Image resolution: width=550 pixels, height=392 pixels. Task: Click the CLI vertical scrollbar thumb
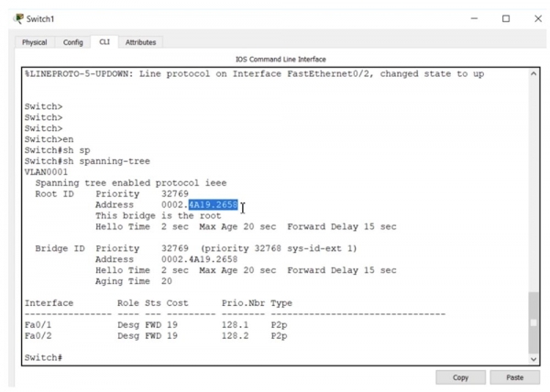[533, 321]
